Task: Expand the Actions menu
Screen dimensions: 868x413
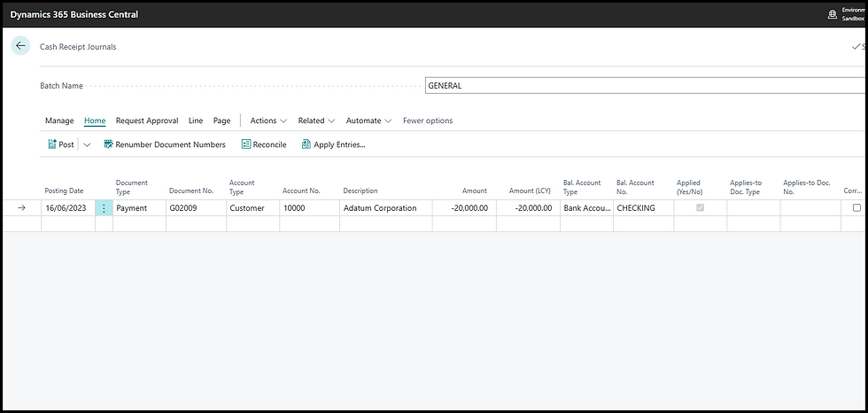Action: (x=268, y=121)
